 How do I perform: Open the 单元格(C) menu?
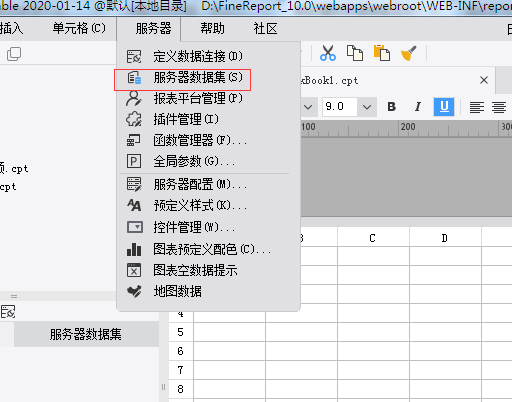tap(79, 29)
